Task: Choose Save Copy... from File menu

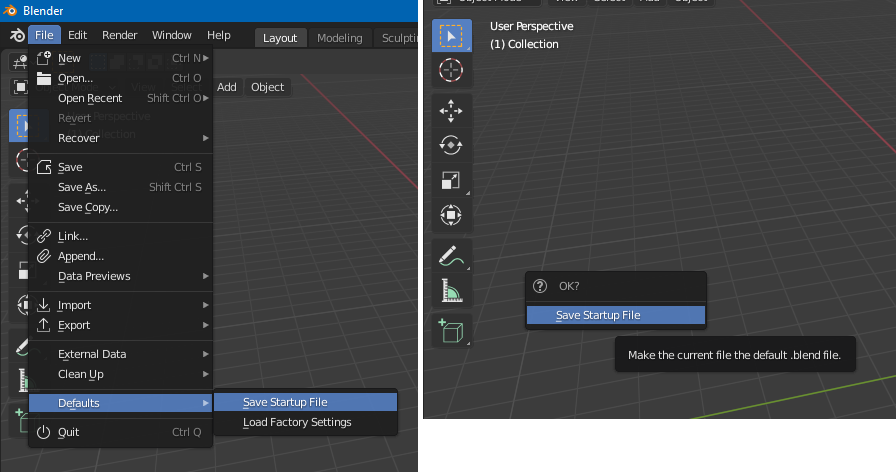Action: [121, 207]
